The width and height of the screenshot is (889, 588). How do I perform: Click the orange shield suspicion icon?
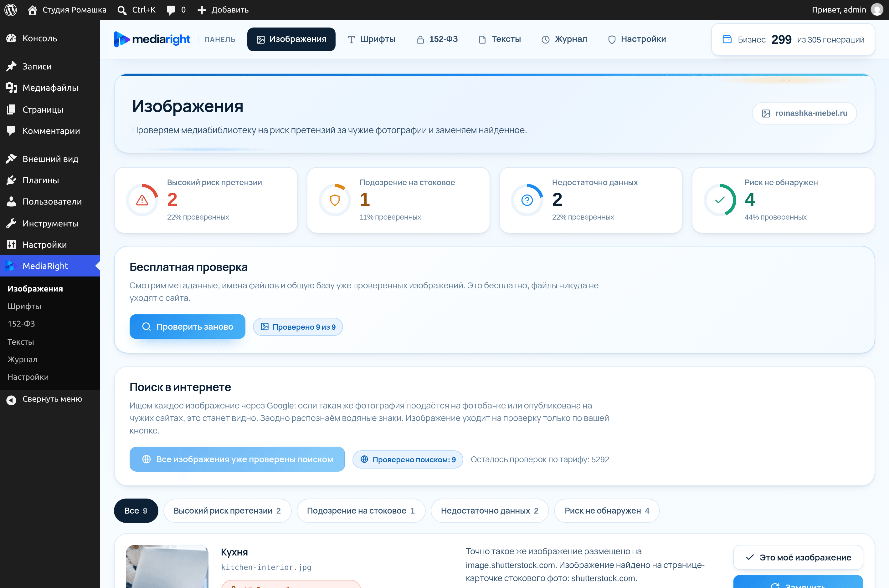pyautogui.click(x=335, y=200)
